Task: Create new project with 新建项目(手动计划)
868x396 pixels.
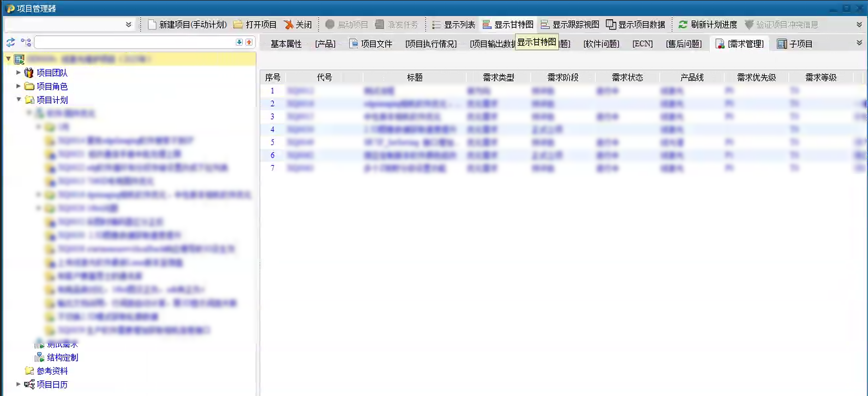Action: pos(187,25)
